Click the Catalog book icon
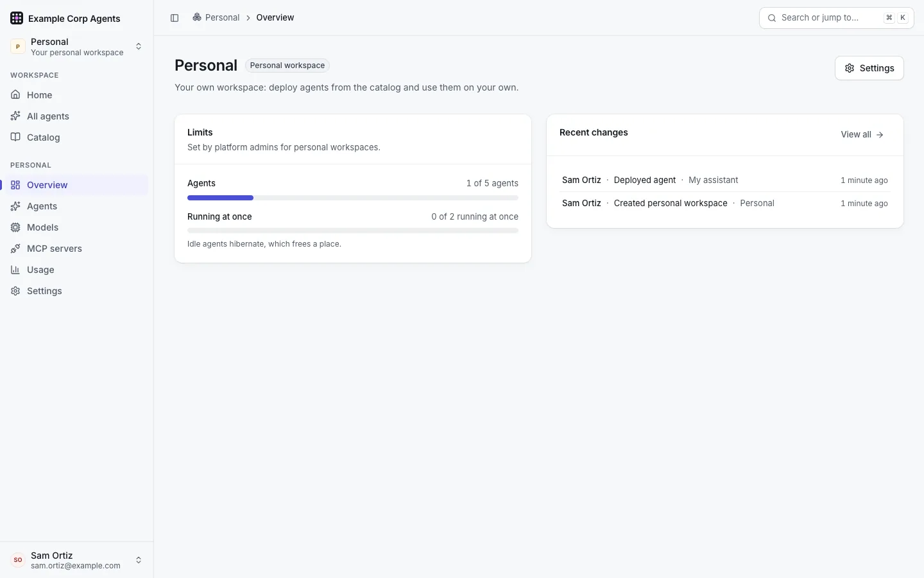Viewport: 924px width, 578px height. tap(15, 137)
